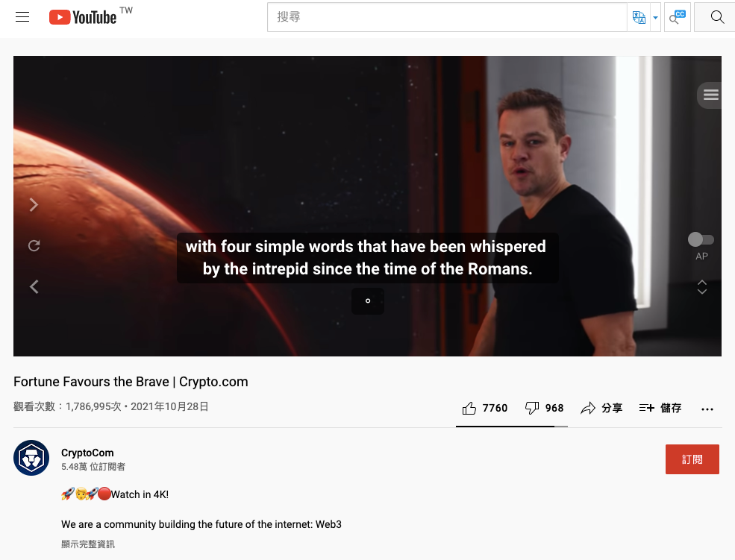Go to previous video chevron

click(34, 286)
